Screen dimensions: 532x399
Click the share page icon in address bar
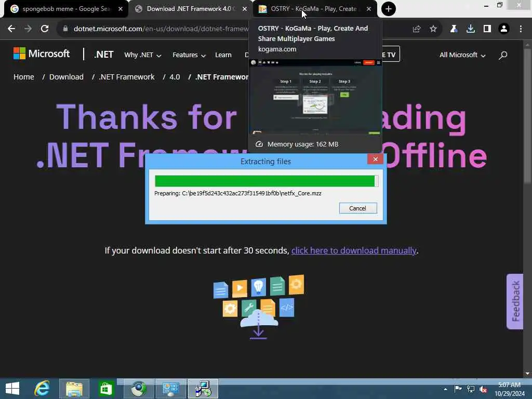(x=417, y=29)
